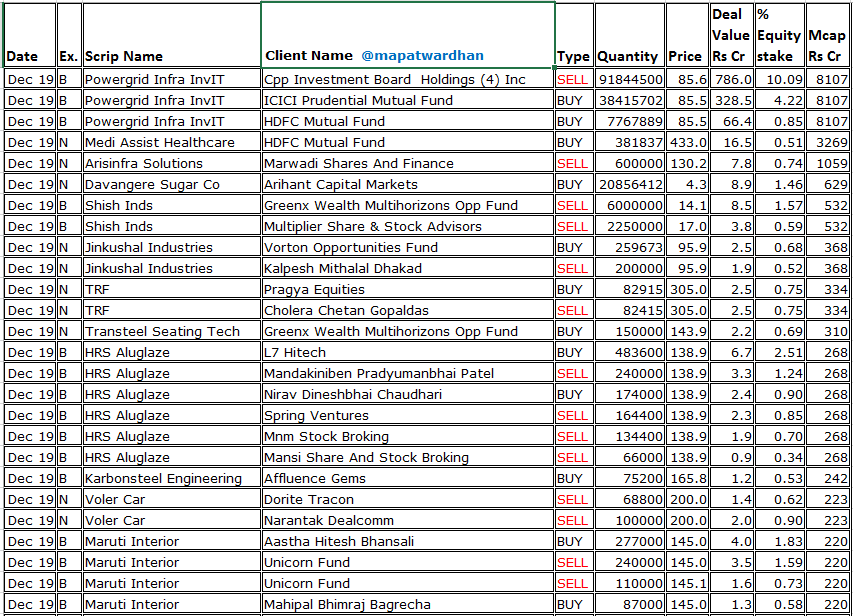Click the 'Mcap Rs Cr' column header
This screenshot has height=616, width=853.
(827, 35)
